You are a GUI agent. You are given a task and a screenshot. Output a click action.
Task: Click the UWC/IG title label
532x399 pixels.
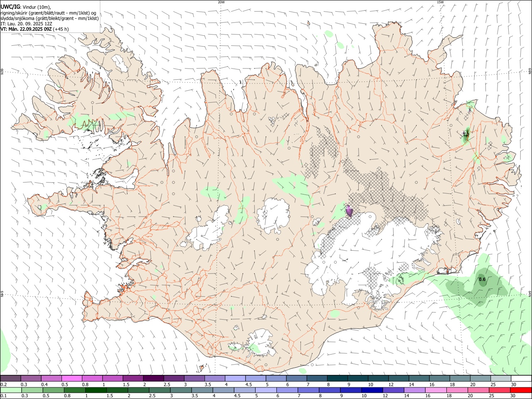point(10,7)
